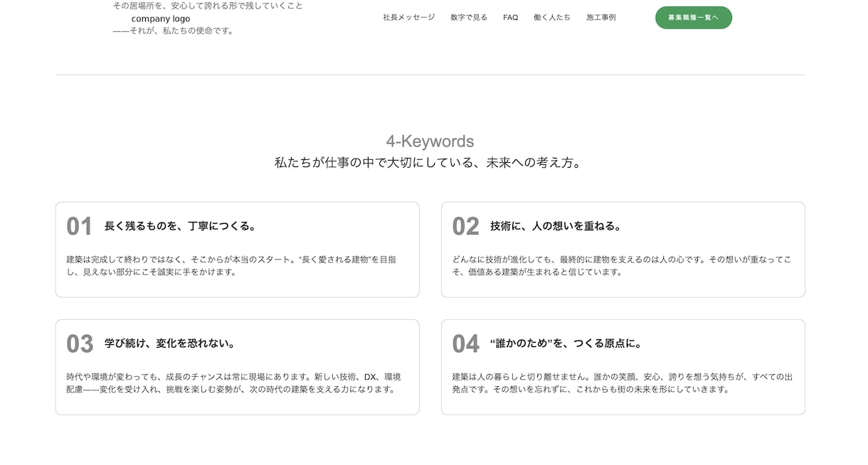Open the 施工事例 navigation link
The width and height of the screenshot is (868, 465).
(x=600, y=18)
